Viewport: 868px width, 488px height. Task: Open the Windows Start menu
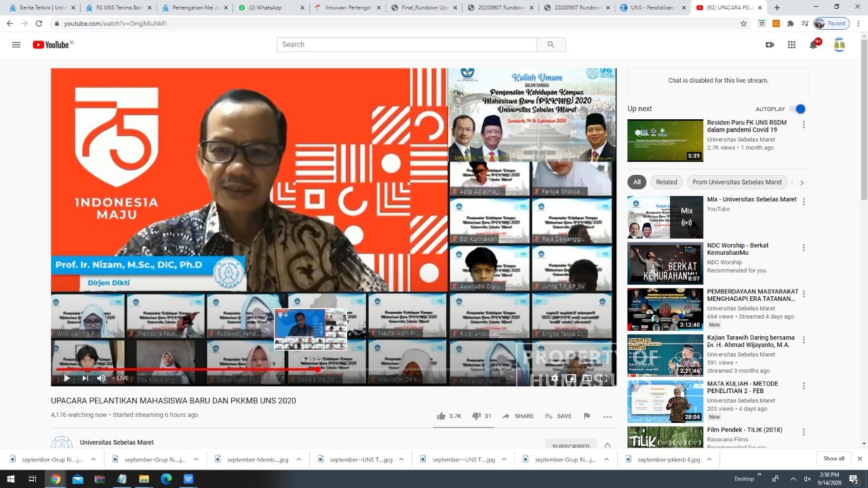click(10, 479)
